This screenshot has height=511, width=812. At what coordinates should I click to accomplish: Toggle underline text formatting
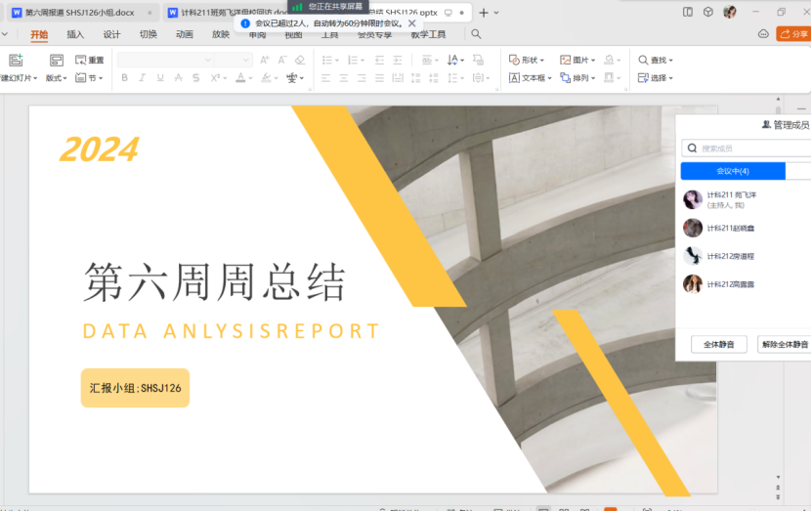pos(161,78)
